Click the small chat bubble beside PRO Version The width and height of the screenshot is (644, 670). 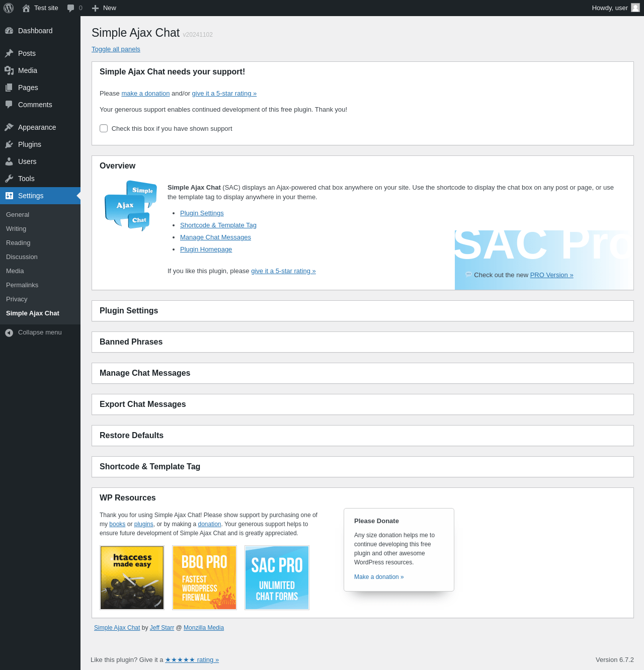[x=469, y=275]
